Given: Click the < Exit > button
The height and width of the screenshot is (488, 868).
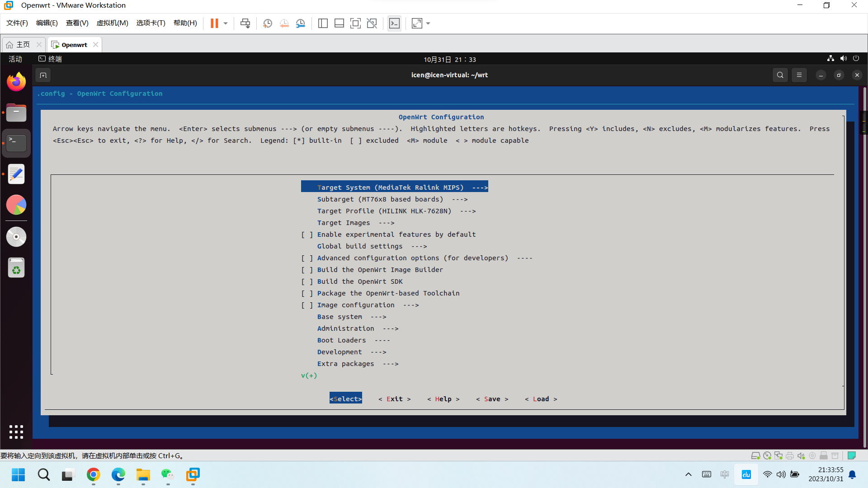Looking at the screenshot, I should pos(395,399).
